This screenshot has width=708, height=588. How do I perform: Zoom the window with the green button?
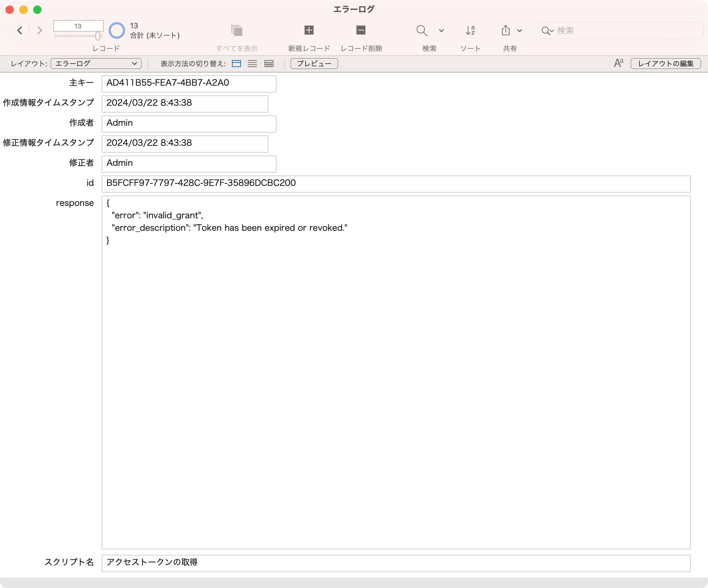(x=37, y=10)
